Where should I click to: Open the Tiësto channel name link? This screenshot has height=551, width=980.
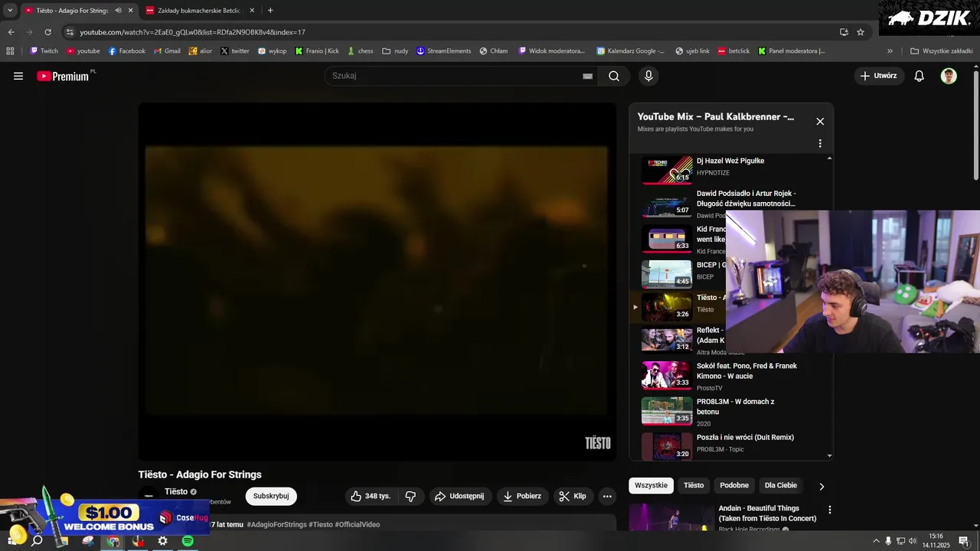176,491
